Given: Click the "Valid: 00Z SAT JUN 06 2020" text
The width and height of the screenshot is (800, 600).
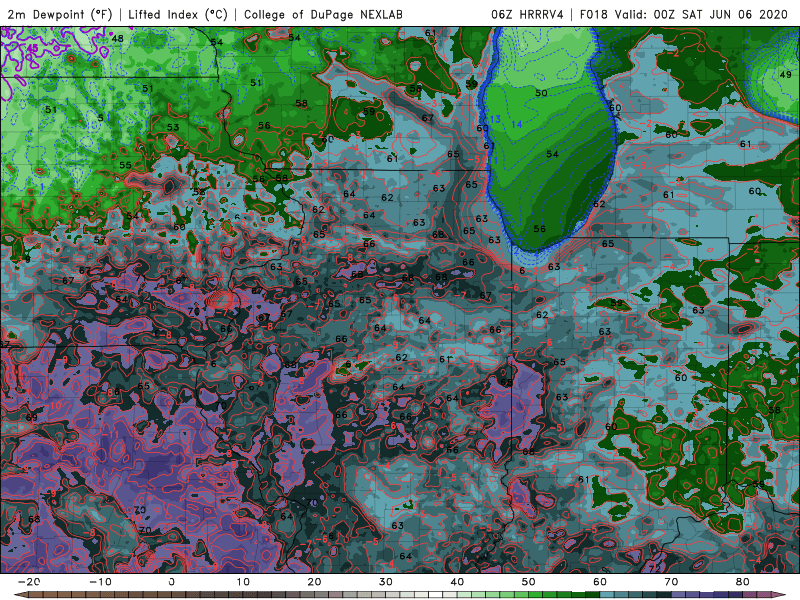Looking at the screenshot, I should click(701, 15).
